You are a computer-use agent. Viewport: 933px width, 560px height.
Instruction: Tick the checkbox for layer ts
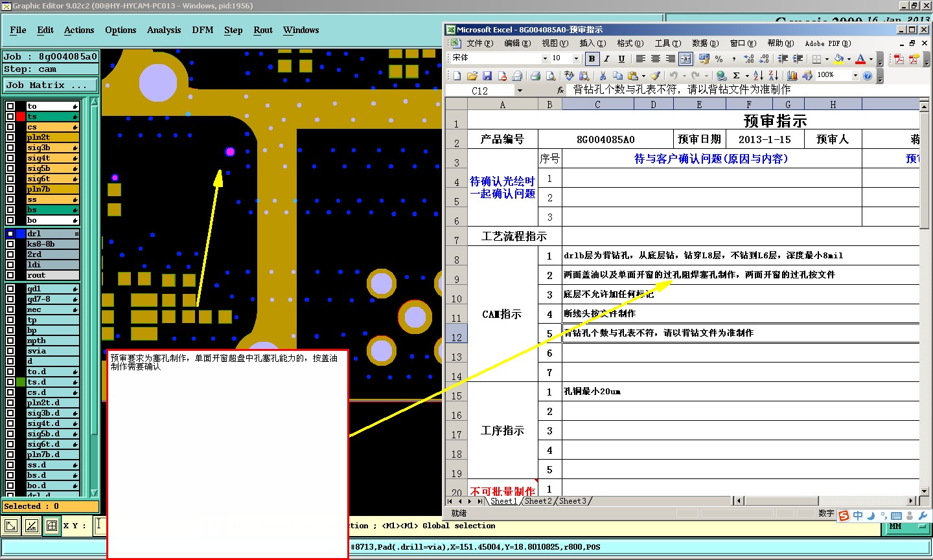[x=10, y=117]
